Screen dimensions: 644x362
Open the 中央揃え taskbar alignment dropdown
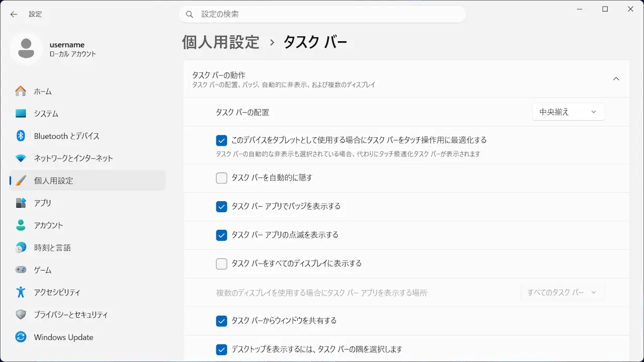click(568, 112)
